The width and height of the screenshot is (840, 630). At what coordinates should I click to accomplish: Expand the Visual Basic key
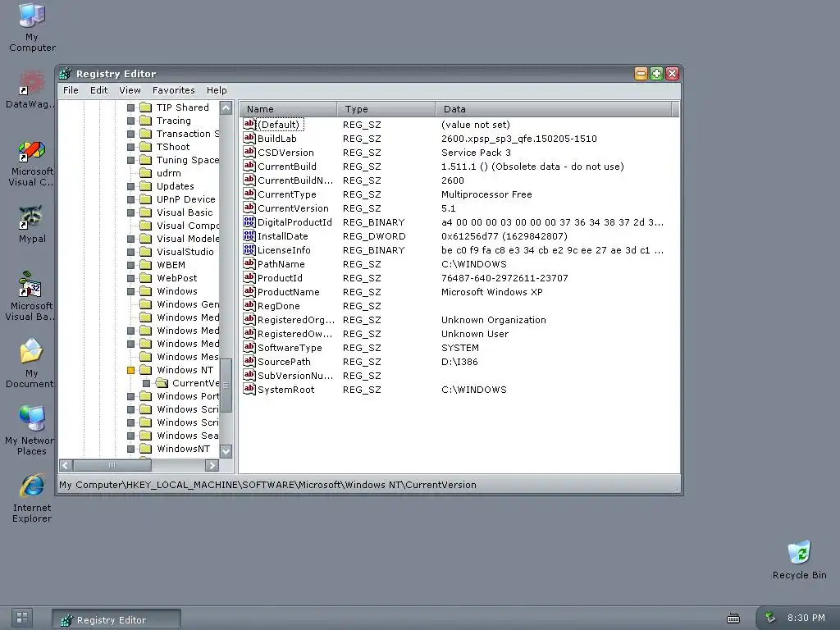pos(130,212)
